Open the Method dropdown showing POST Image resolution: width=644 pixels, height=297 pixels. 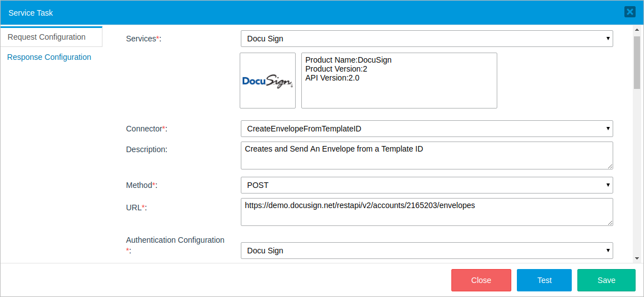pyautogui.click(x=426, y=185)
